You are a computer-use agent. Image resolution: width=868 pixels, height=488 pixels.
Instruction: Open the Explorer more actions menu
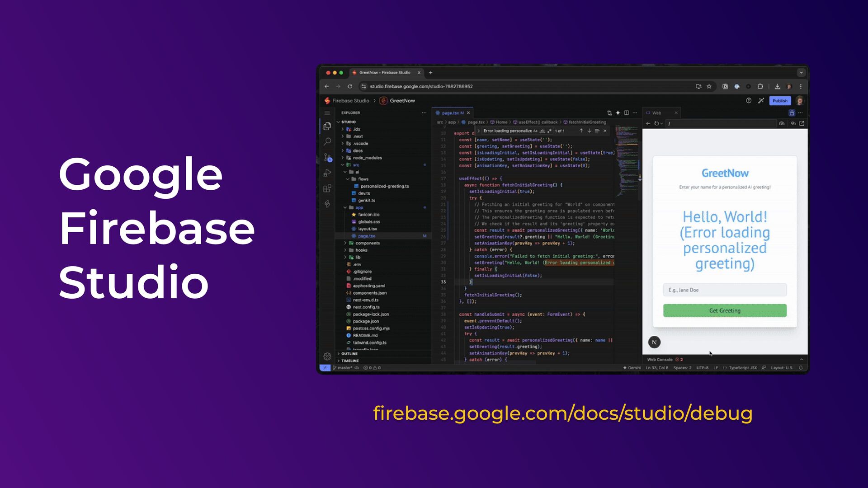pos(424,113)
